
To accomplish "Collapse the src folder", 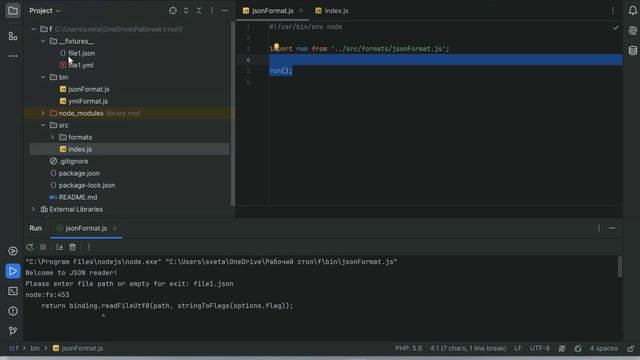I will (x=43, y=125).
